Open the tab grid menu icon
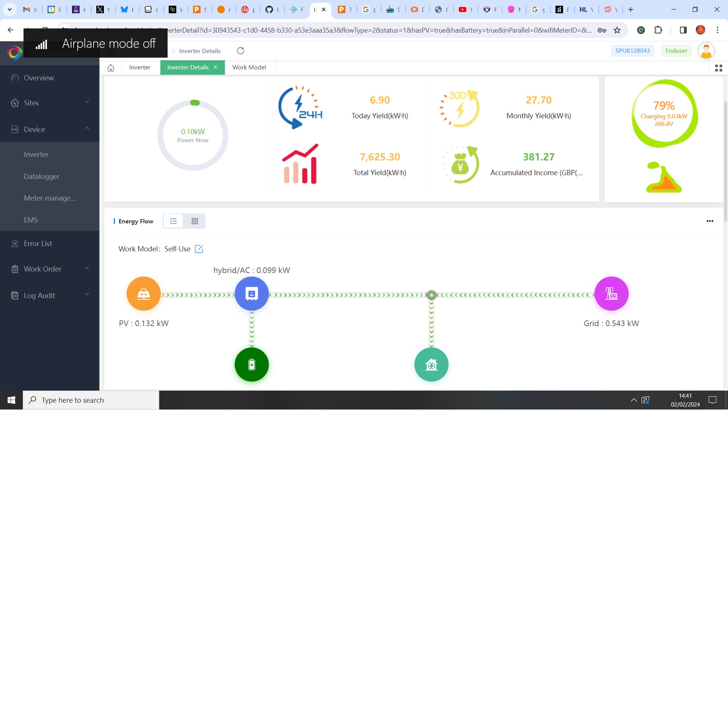 718,68
